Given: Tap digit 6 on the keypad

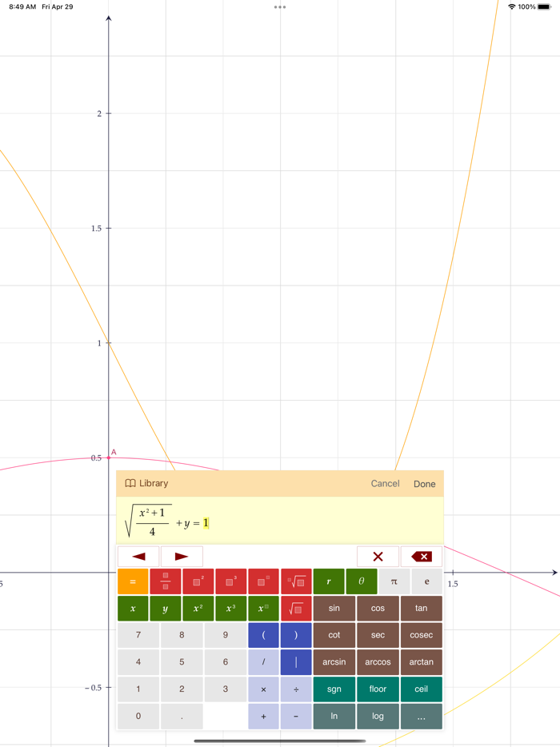Looking at the screenshot, I should [x=226, y=662].
